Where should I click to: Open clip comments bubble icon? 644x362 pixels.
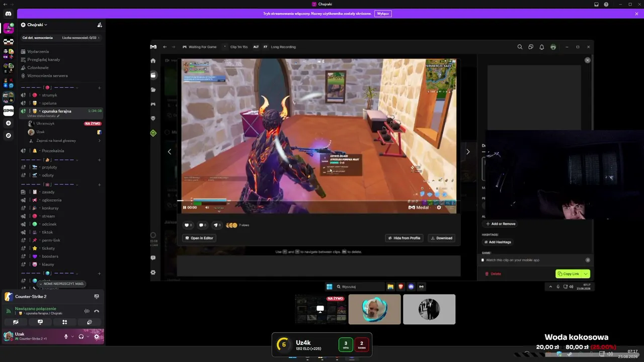point(202,225)
